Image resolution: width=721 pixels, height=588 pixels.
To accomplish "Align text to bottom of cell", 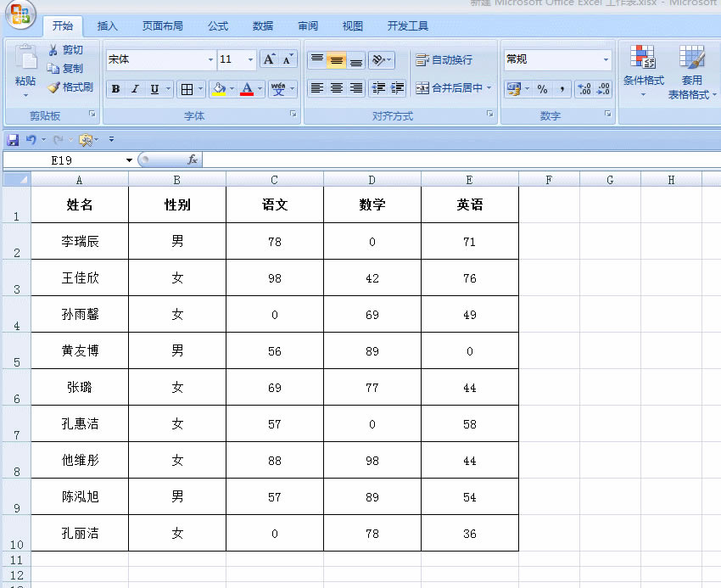I will 356,59.
